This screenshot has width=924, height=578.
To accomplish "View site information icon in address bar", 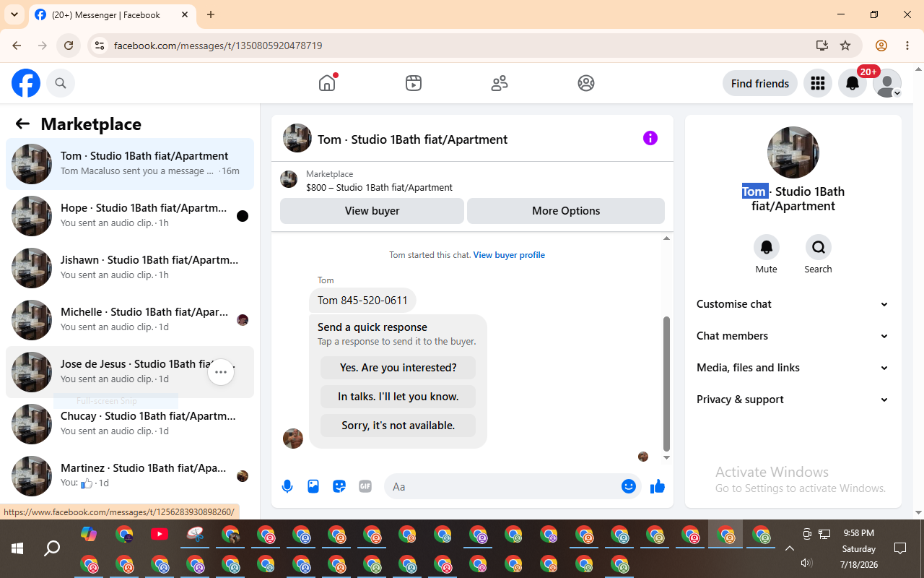I will 100,46.
